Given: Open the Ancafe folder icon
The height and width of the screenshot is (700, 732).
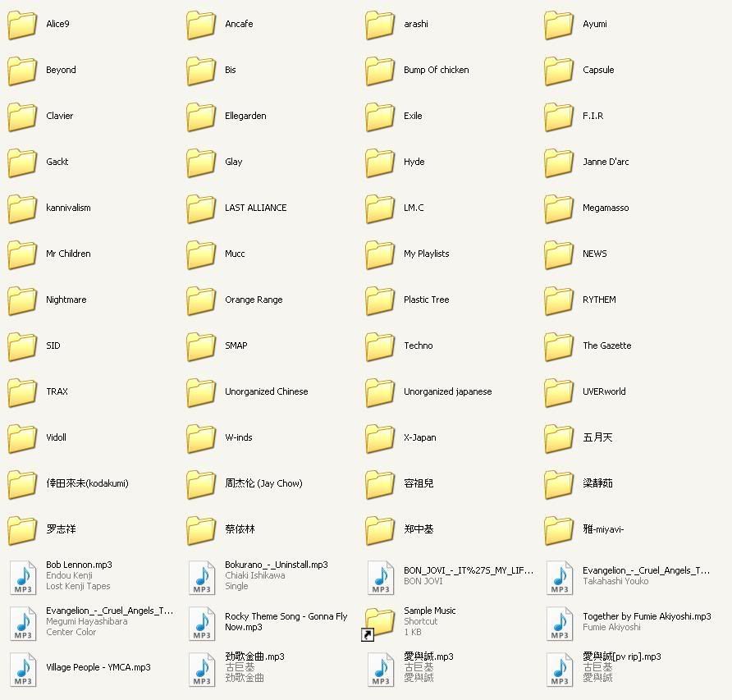Looking at the screenshot, I should pyautogui.click(x=201, y=25).
